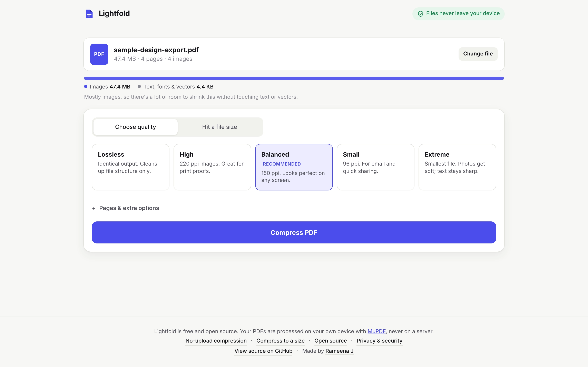Select the Balanced recommended quality option

(x=294, y=167)
